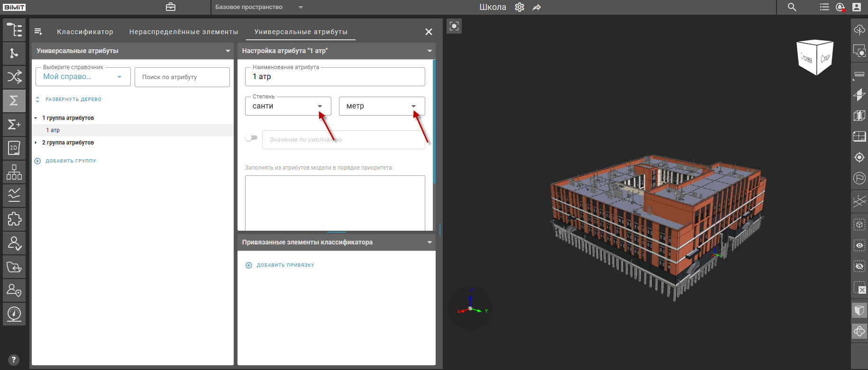The height and width of the screenshot is (370, 868).
Task: Click the fit-view icon above 3D viewport
Action: (454, 26)
